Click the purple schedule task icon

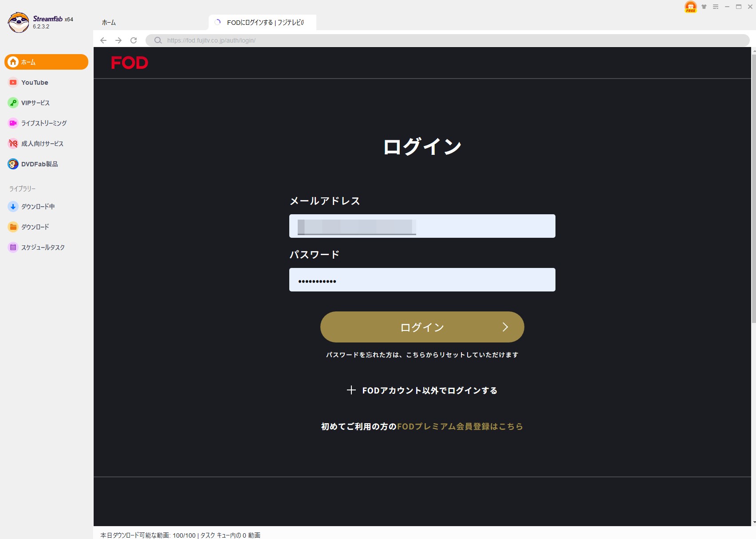click(13, 248)
